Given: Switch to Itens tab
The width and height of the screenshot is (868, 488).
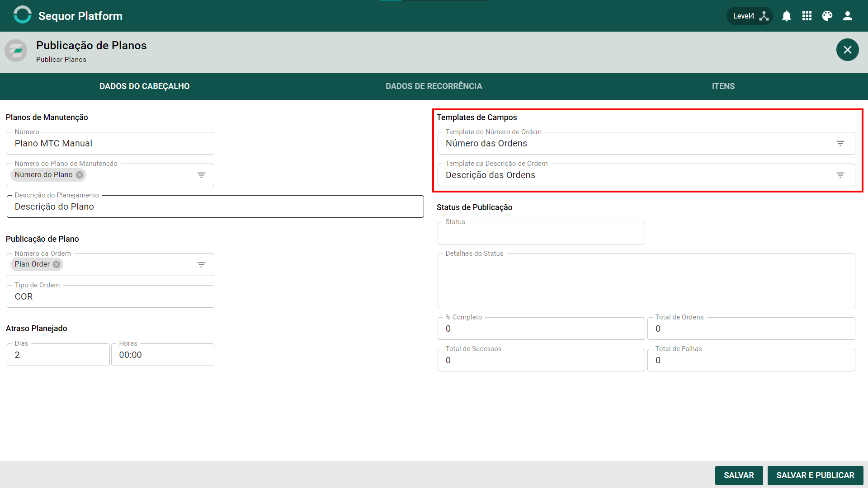Looking at the screenshot, I should click(723, 86).
